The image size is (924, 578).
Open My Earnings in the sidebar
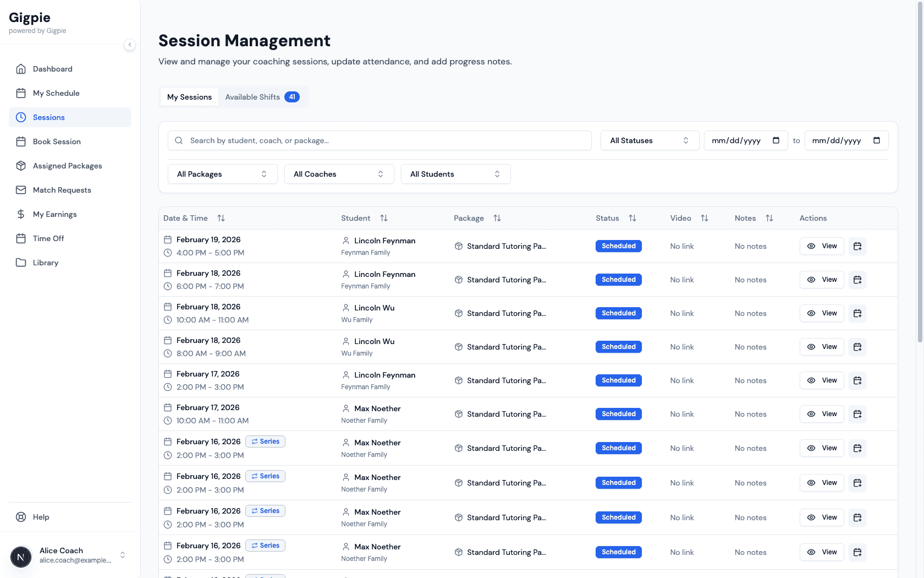[55, 214]
